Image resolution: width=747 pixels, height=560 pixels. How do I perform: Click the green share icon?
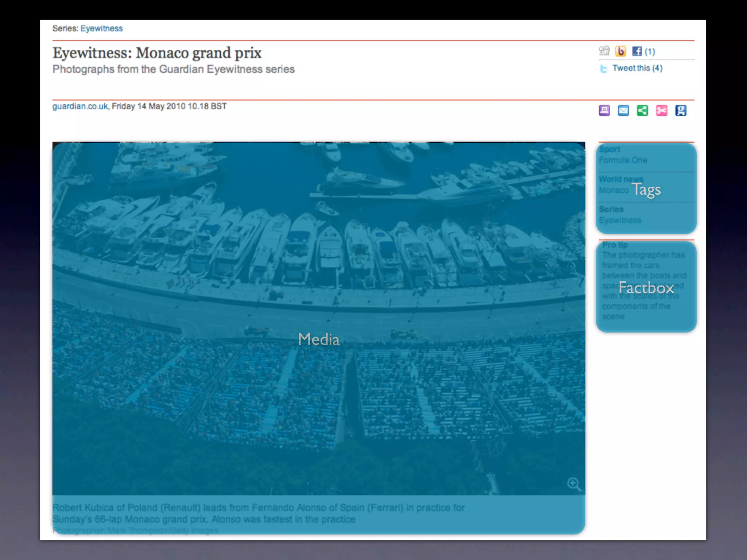coord(642,110)
